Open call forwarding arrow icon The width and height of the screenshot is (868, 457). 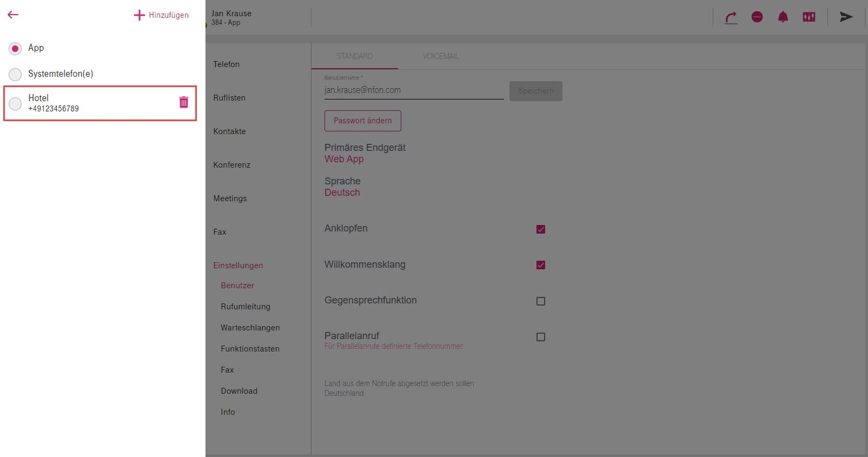(x=731, y=17)
